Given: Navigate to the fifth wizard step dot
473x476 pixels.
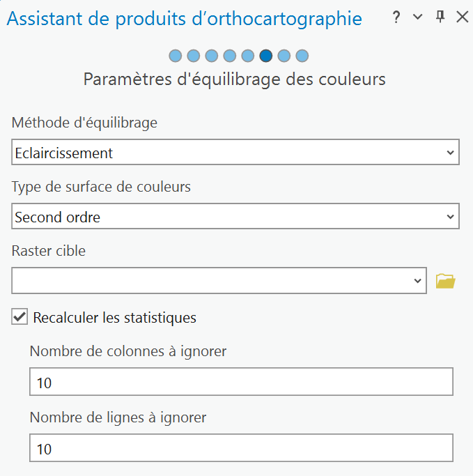Looking at the screenshot, I should (248, 56).
